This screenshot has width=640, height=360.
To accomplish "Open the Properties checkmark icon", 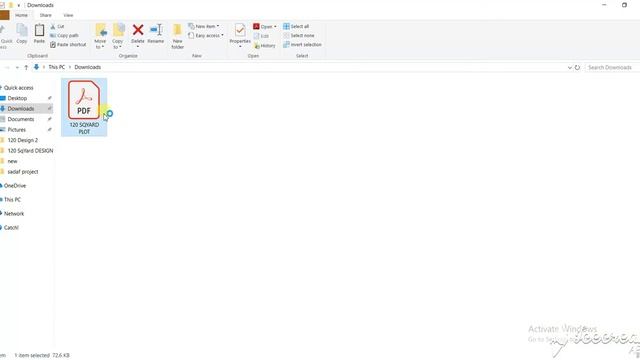I will [x=240, y=30].
